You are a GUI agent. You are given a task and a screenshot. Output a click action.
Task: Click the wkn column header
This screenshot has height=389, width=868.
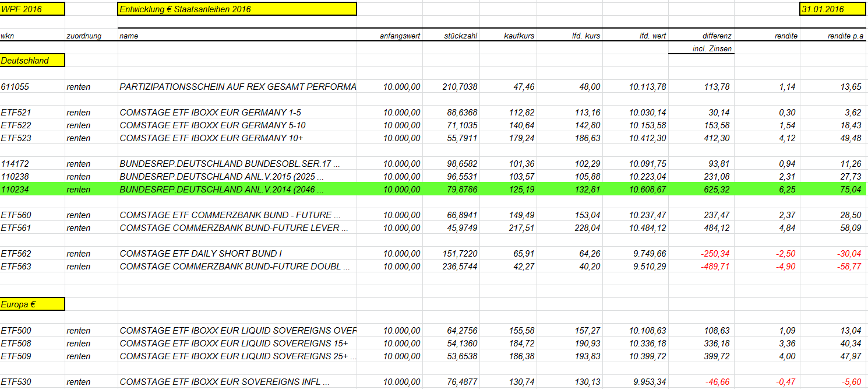(8, 36)
